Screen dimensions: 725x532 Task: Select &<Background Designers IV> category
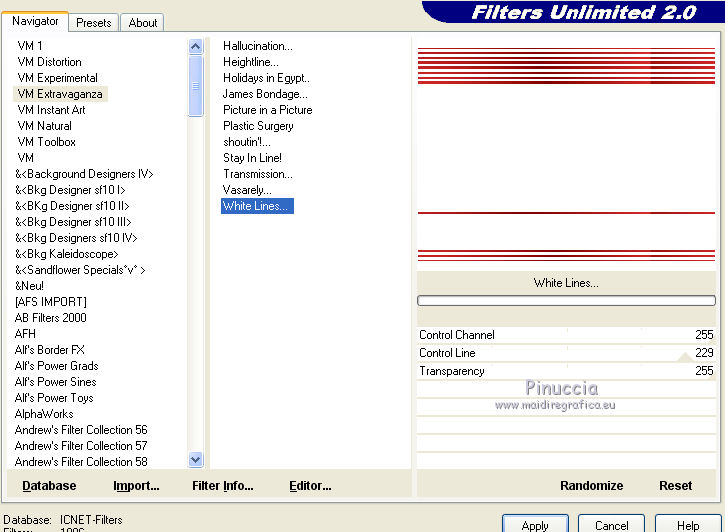[84, 174]
